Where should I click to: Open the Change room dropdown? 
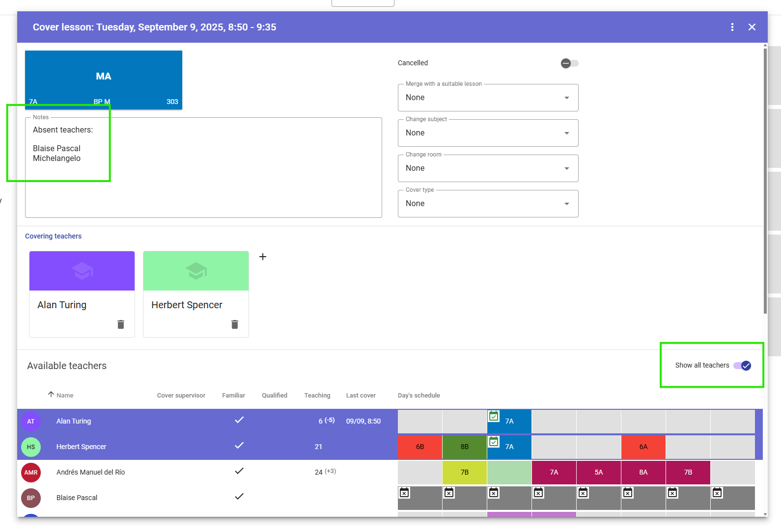point(488,168)
